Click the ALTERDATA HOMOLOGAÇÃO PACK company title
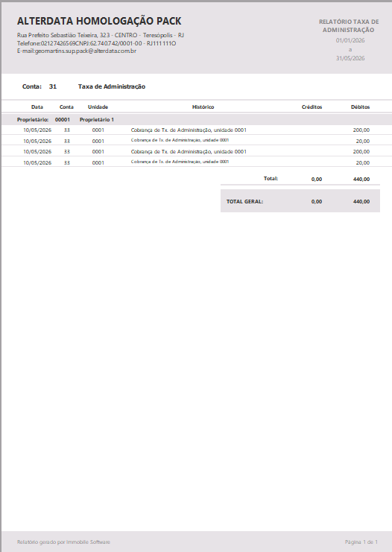The width and height of the screenshot is (392, 552). coord(99,21)
